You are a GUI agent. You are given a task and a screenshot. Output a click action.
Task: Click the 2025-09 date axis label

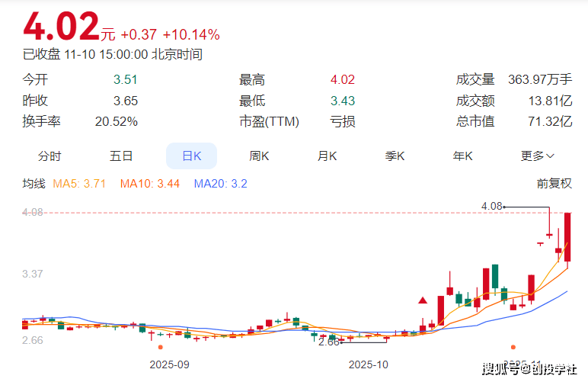coord(169,364)
